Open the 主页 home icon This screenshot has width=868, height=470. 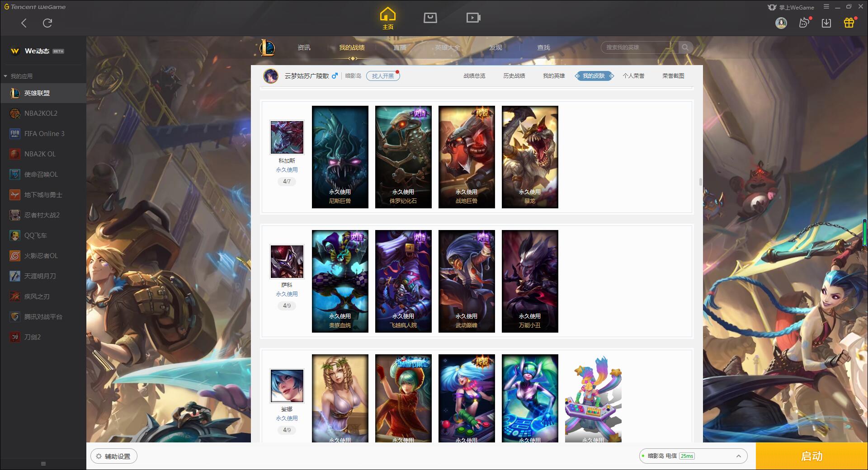[388, 18]
